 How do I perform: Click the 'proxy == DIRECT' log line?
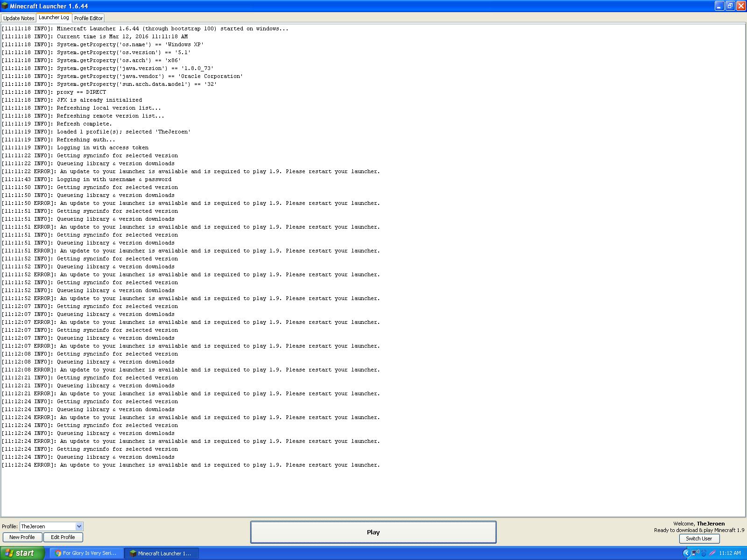(x=54, y=92)
